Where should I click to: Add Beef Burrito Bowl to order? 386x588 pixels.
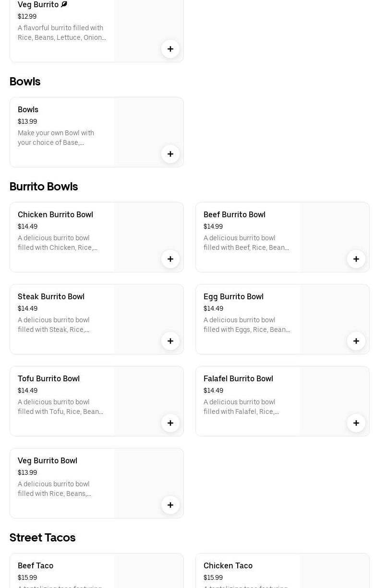pos(356,259)
